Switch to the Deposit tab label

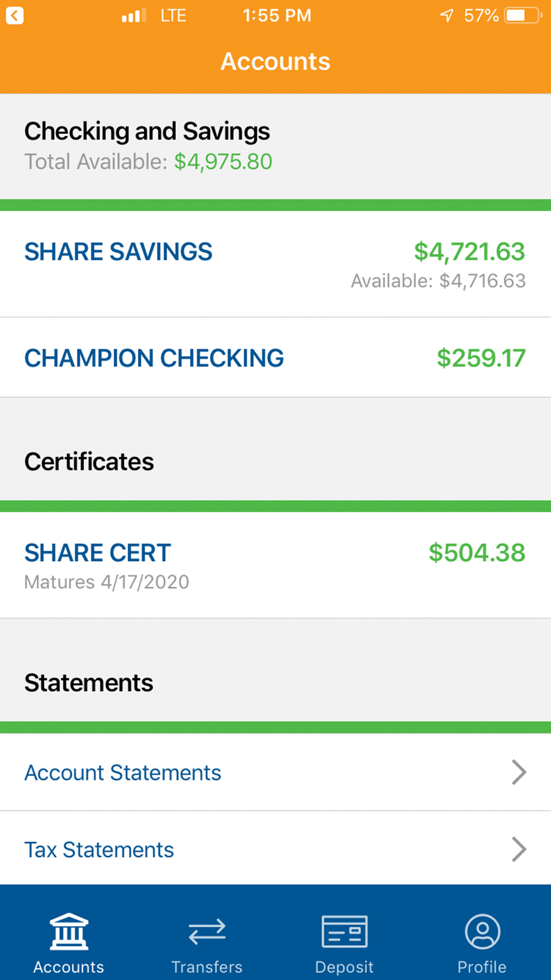344,967
